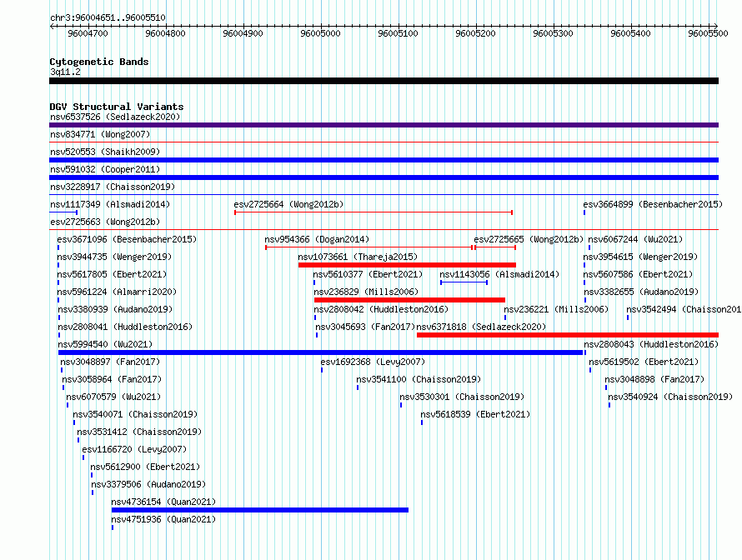Open nsv5607586 (Ebert2021) label
The image size is (742, 560).
click(x=638, y=274)
